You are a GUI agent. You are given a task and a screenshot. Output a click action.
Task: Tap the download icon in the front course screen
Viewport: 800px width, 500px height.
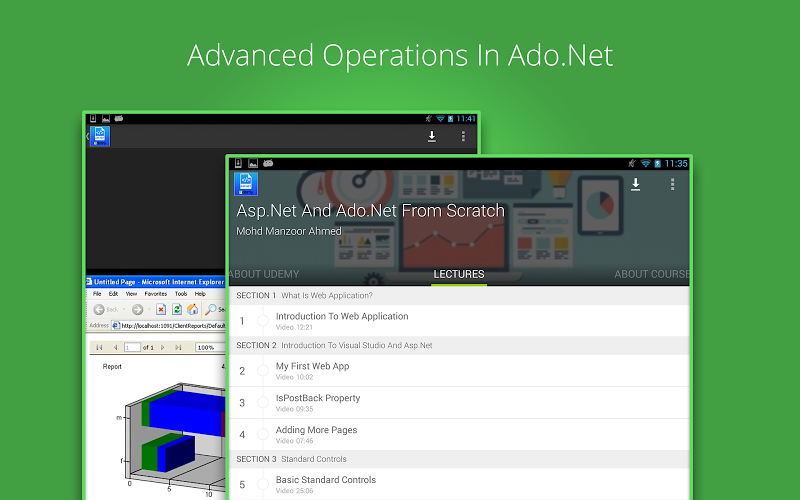(635, 185)
